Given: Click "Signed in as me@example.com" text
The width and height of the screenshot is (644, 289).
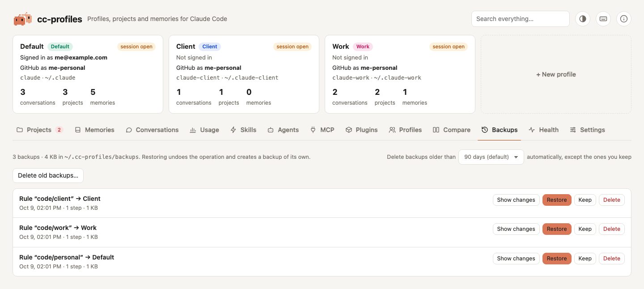Looking at the screenshot, I should 64,57.
